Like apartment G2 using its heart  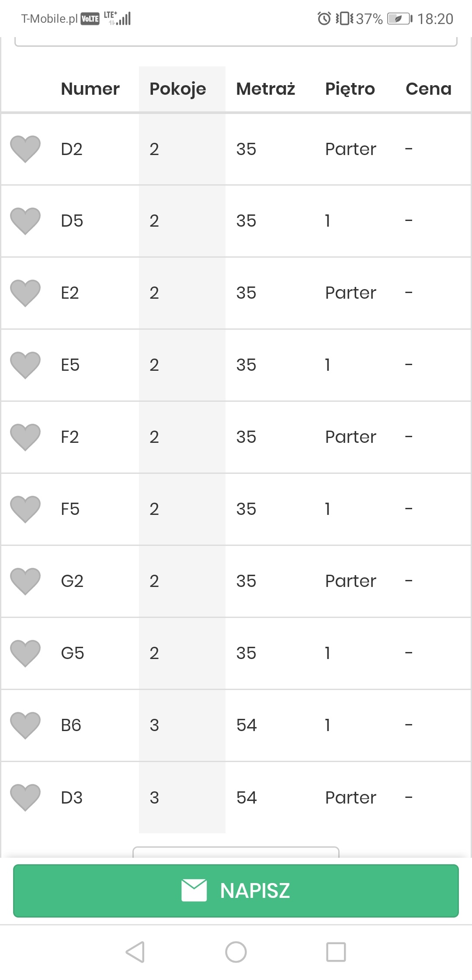tap(25, 581)
